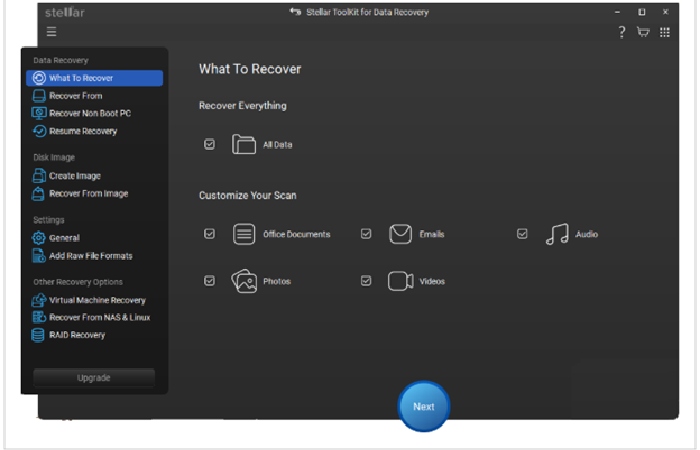
Task: Click the Recover From Image icon
Action: tap(39, 194)
